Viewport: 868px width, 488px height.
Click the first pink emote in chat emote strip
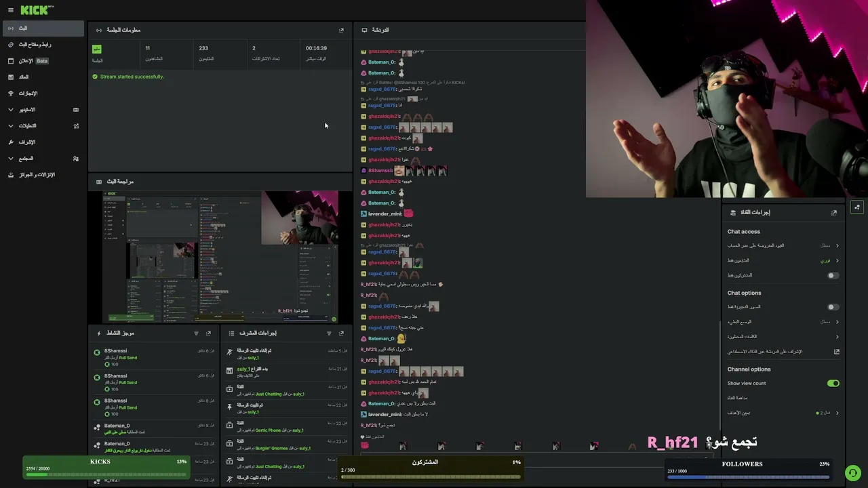tap(365, 445)
